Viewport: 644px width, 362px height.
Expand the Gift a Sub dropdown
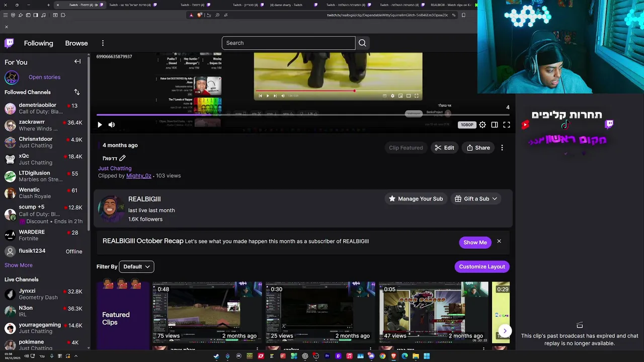pyautogui.click(x=476, y=199)
